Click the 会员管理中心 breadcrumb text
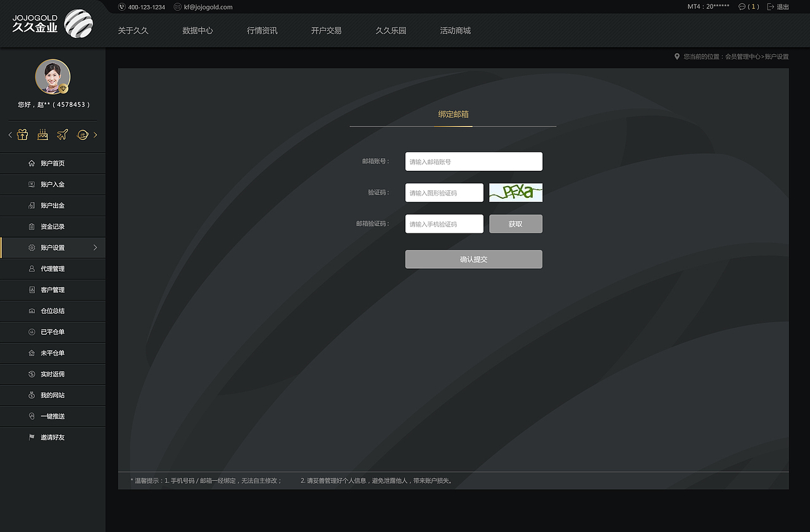This screenshot has height=532, width=810. pos(743,56)
